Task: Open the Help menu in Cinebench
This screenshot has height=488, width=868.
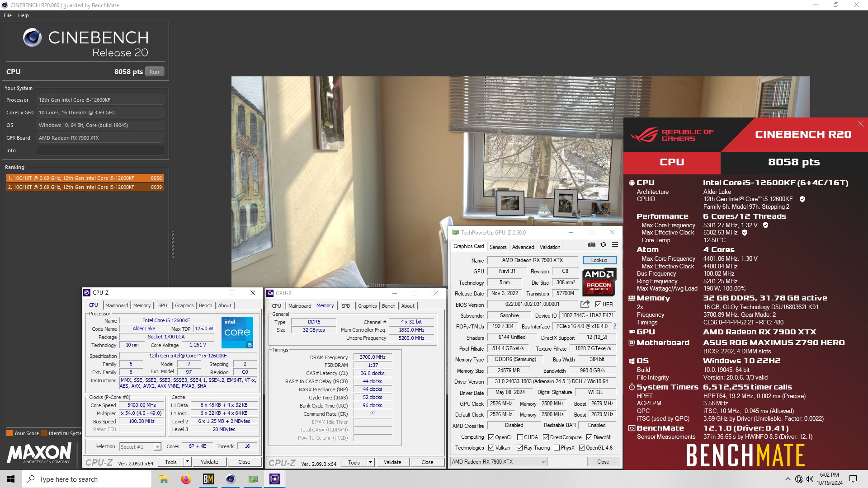Action: [24, 15]
